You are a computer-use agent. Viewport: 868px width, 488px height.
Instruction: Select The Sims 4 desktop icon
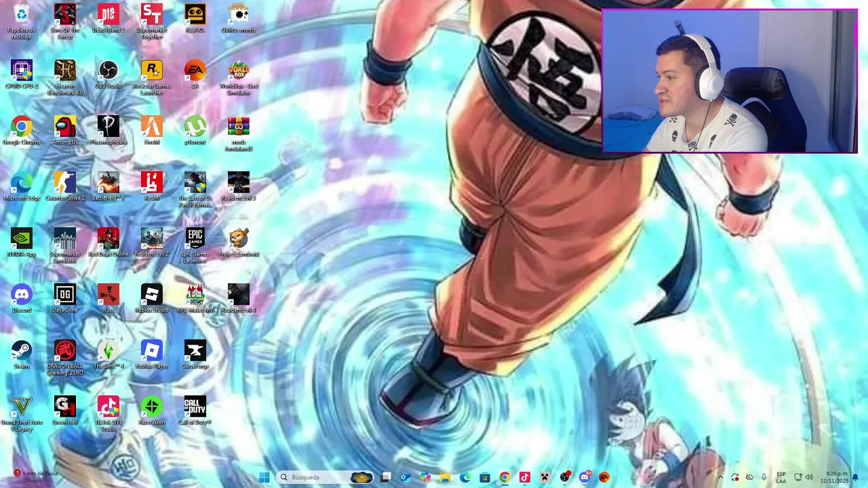coord(108,355)
